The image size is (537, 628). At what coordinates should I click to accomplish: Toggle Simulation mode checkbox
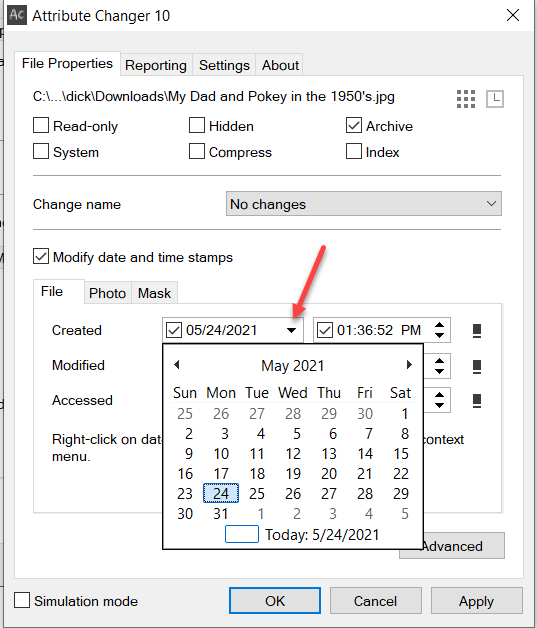[x=22, y=600]
